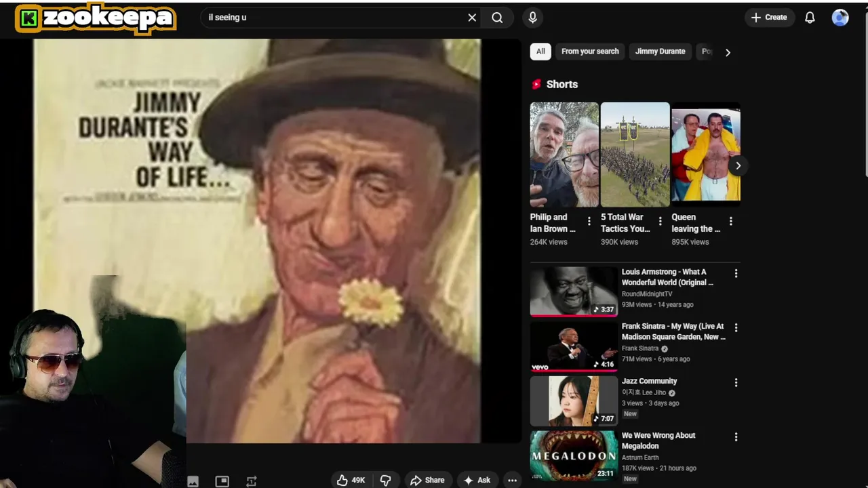
Task: Open 5 Total War Tactics short
Action: (635, 155)
